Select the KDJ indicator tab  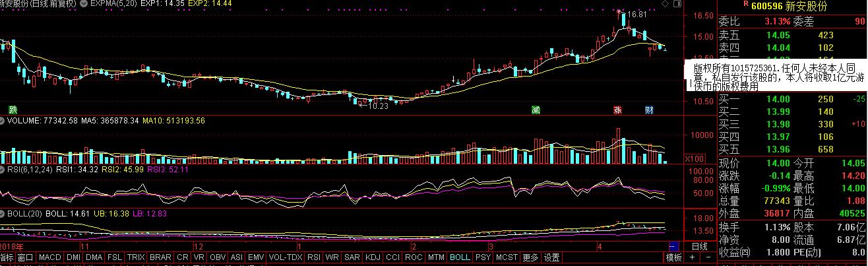[373, 257]
